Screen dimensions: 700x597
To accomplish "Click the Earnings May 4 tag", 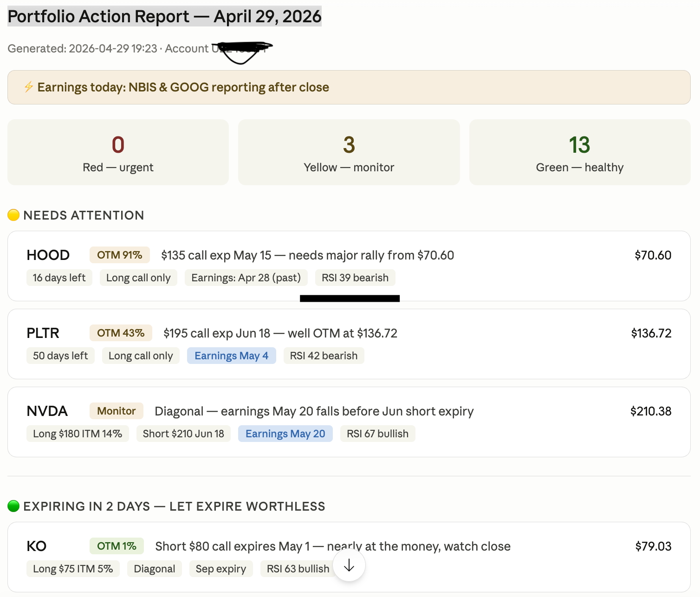I will pos(232,356).
